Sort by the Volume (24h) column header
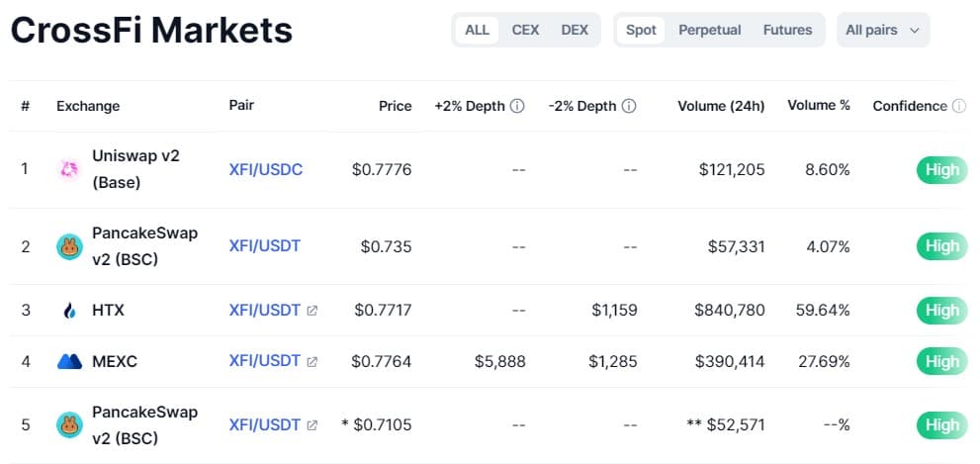Screen dimensions: 980x464 (721, 106)
